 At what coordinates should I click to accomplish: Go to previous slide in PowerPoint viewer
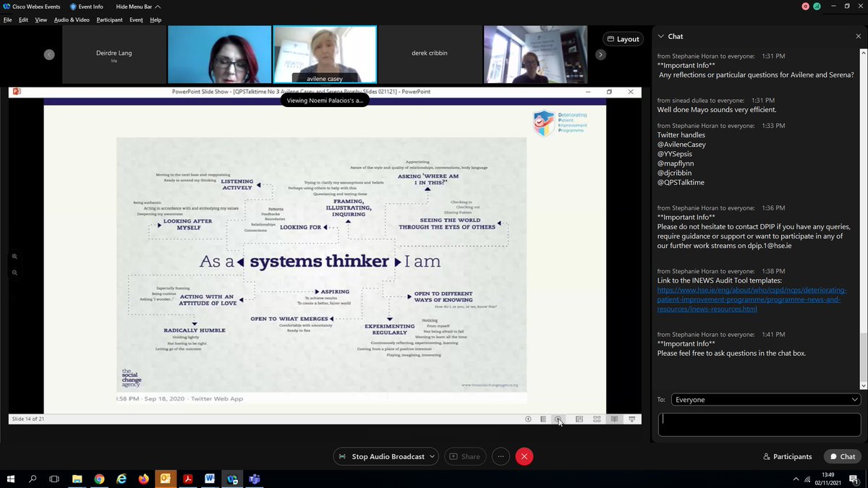(x=528, y=419)
